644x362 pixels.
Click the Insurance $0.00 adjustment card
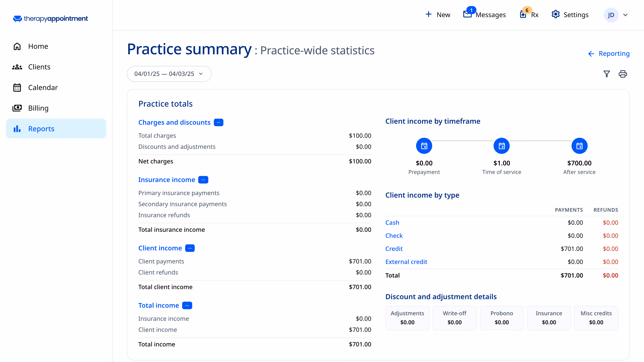(549, 318)
